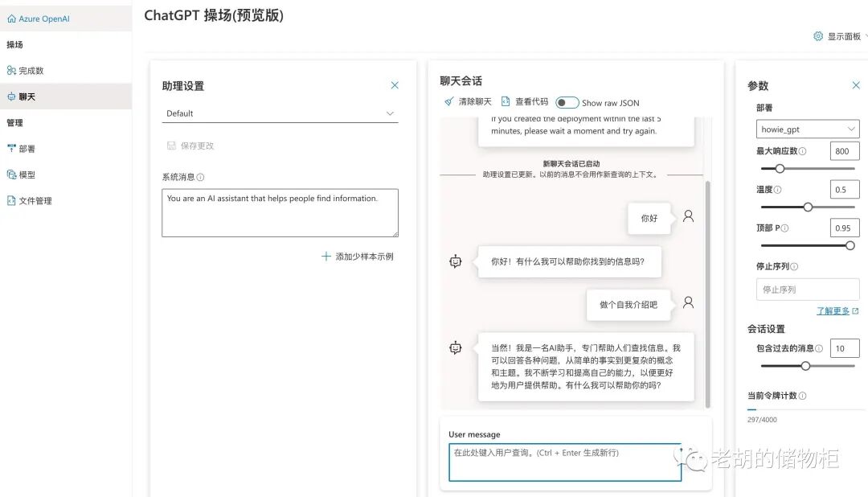Click 查看代码 button
Screen dimensions: 868x497
point(524,101)
